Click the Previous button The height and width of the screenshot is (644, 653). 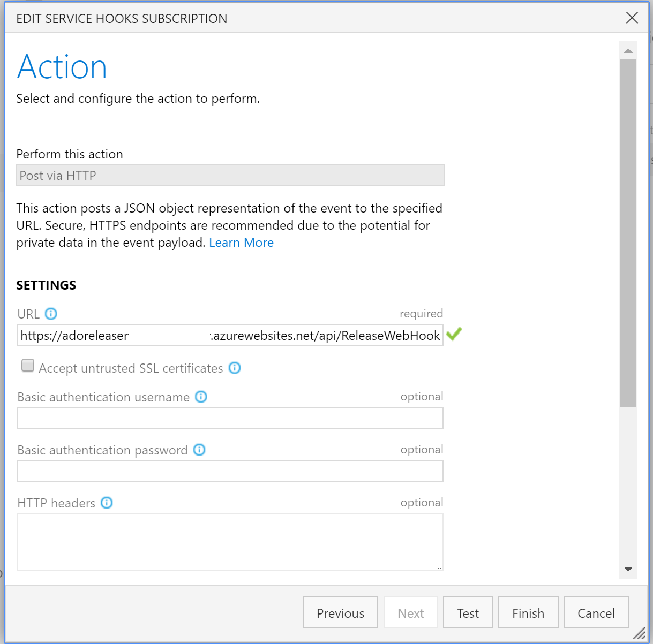pyautogui.click(x=340, y=612)
